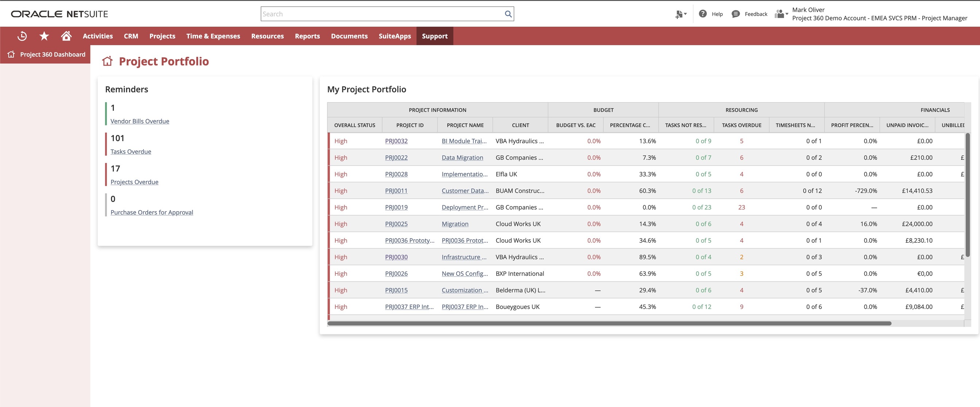Open the SuiteApps menu
Screen dimensions: 980x407
click(394, 36)
